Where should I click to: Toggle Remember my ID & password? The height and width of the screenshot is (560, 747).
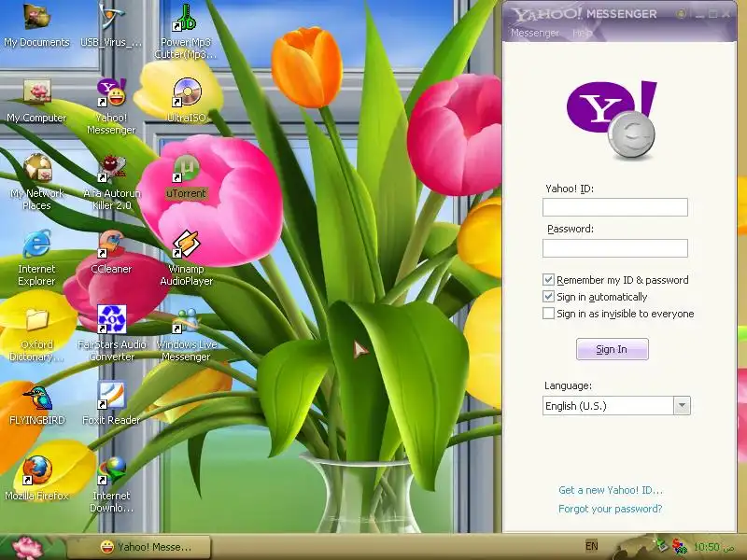[x=548, y=279]
